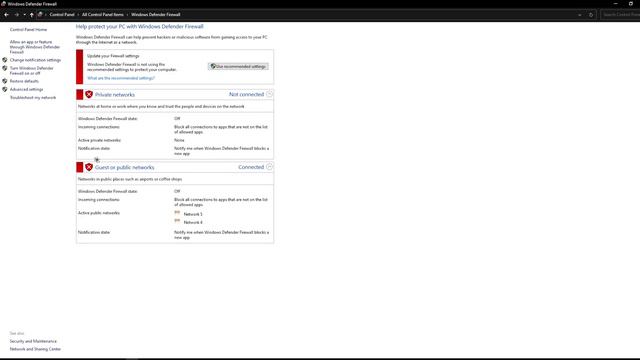Collapse the Guest or public networks chevron
Viewport: 640px width, 360px height.
click(x=269, y=167)
